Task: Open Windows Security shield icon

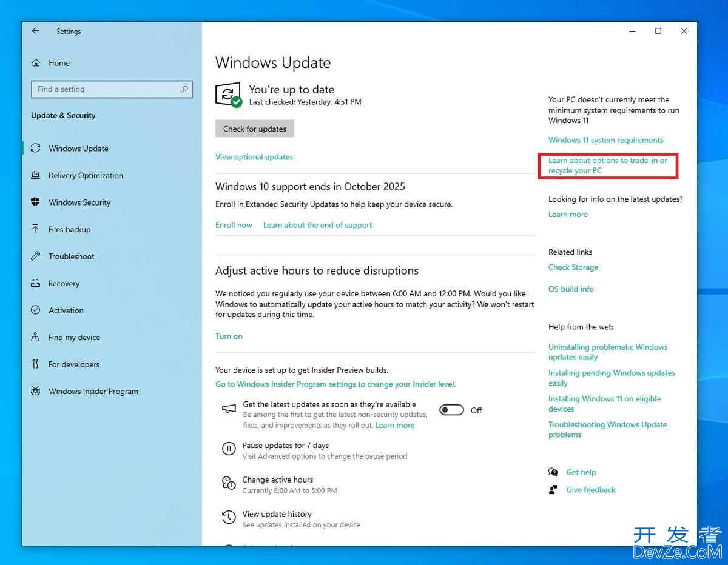Action: (35, 202)
